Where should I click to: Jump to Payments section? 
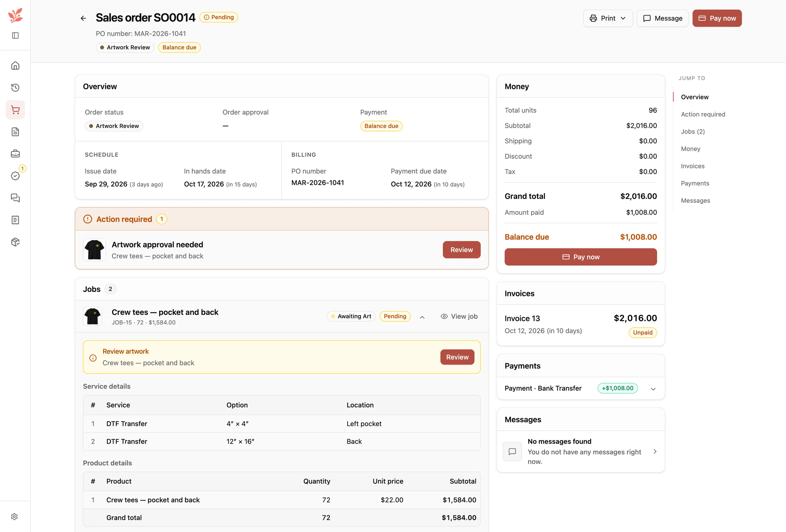click(695, 183)
